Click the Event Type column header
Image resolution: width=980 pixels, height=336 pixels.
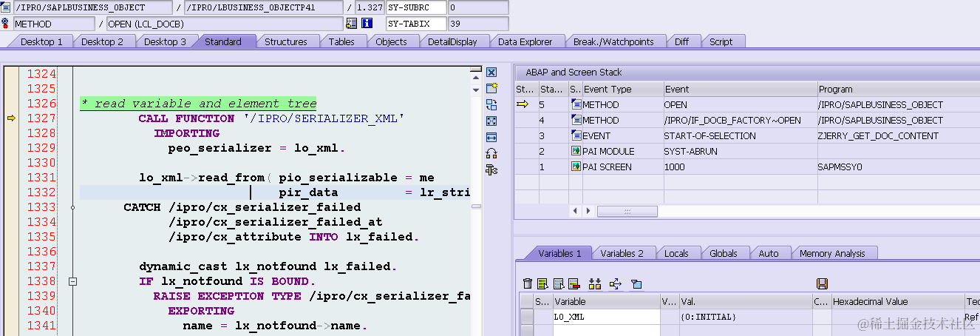(x=622, y=89)
